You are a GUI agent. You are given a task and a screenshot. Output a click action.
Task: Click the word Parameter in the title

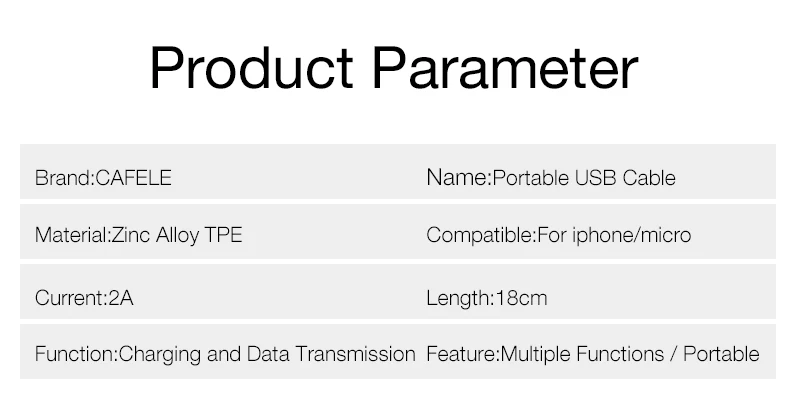pos(505,68)
